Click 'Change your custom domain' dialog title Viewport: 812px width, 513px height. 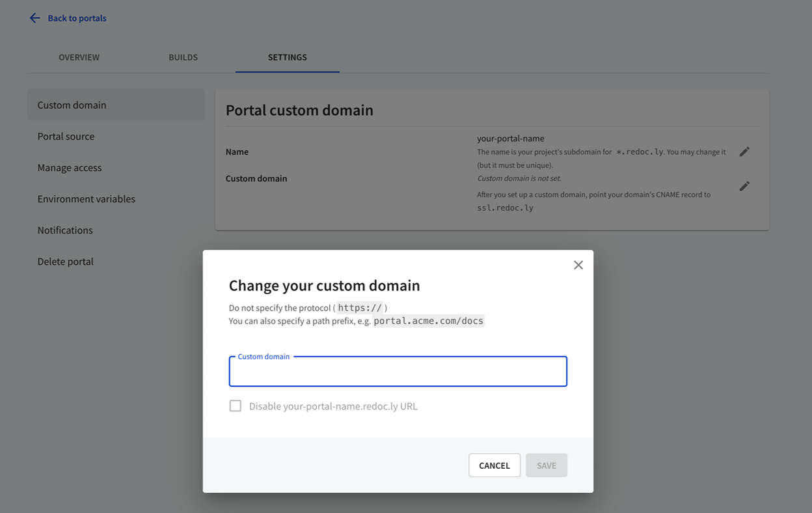click(325, 285)
